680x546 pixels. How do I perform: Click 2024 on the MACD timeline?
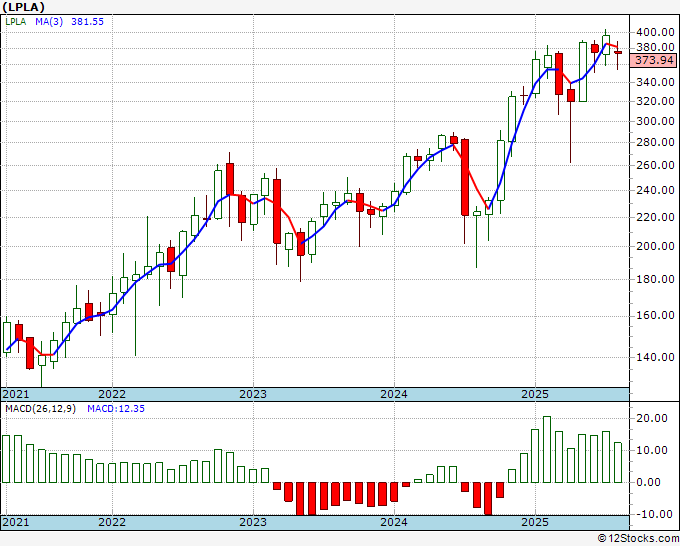coord(394,522)
